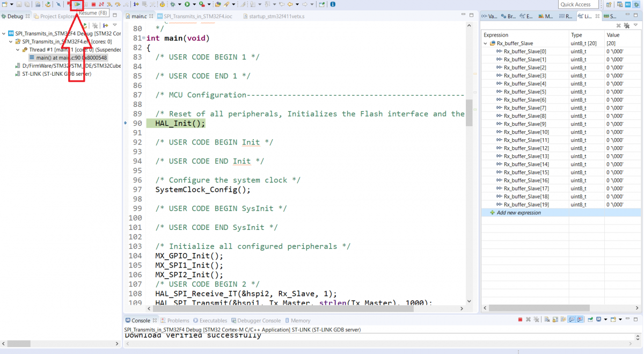Click the red Terminate button in toolbar

coord(93,4)
